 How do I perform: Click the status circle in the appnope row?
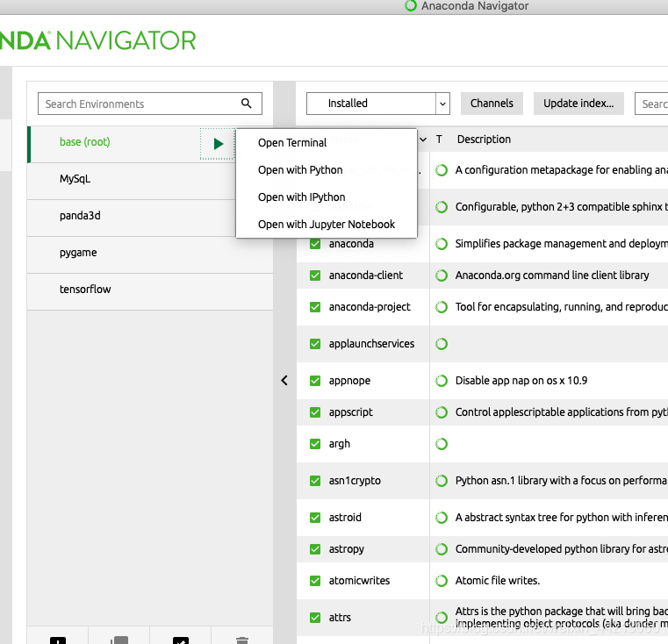[442, 381]
